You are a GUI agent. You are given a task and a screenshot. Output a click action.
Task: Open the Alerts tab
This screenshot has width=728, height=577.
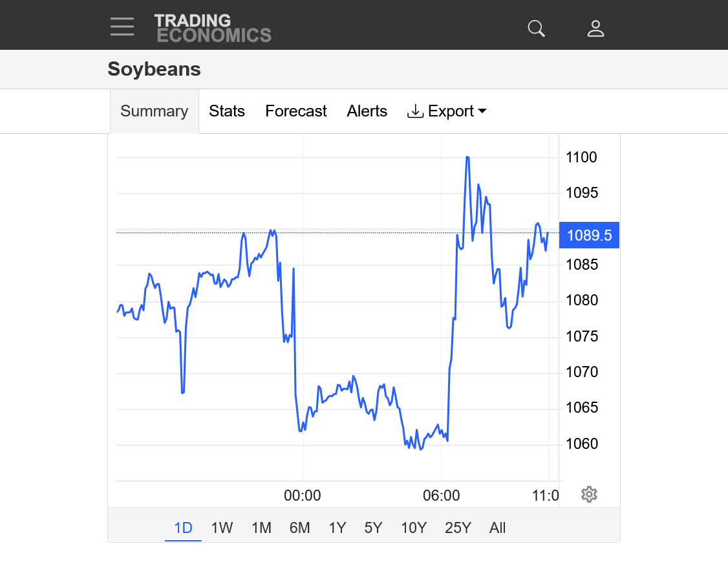point(367,111)
